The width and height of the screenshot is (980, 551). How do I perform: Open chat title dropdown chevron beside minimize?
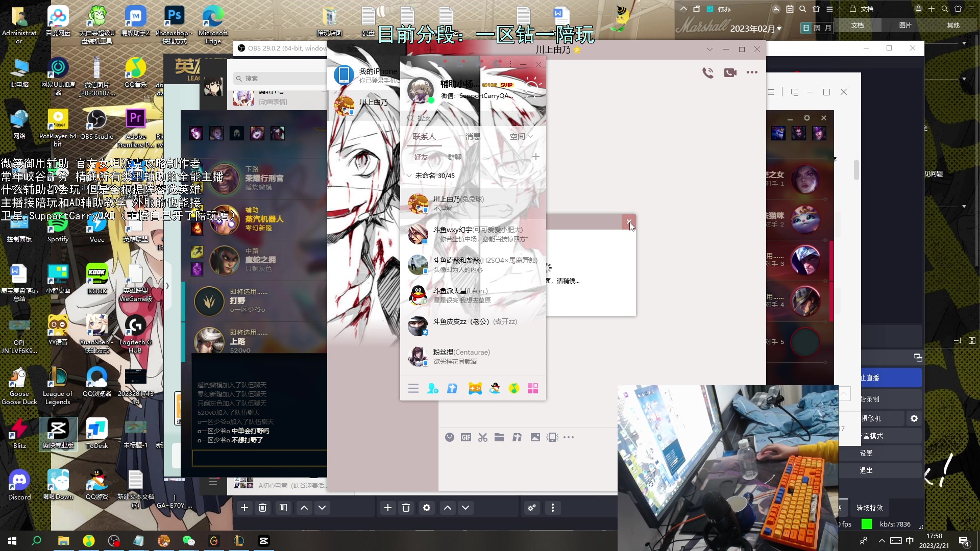(x=709, y=49)
